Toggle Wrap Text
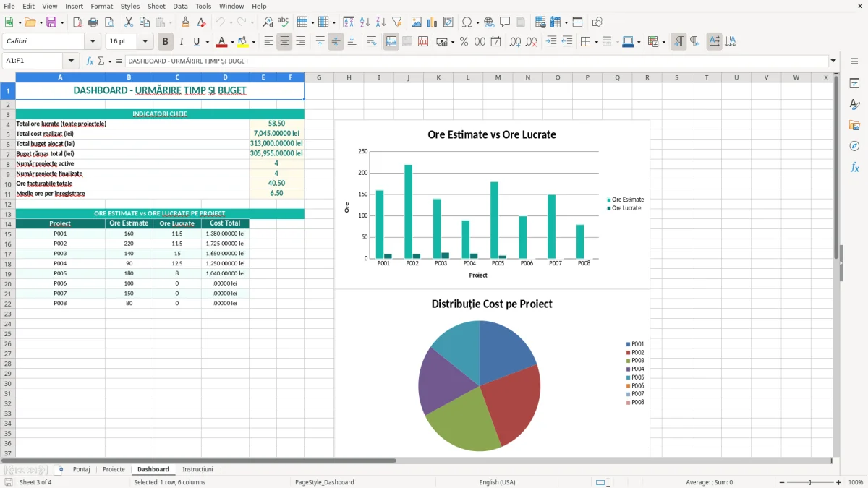868x488 pixels. 372,42
